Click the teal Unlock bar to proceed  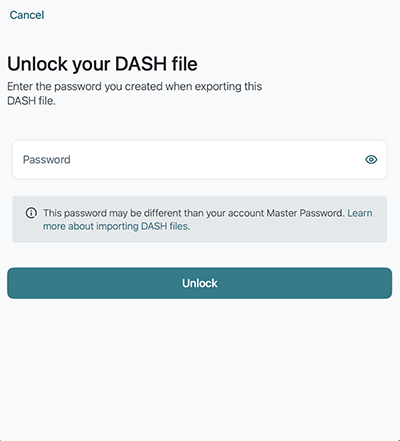200,283
